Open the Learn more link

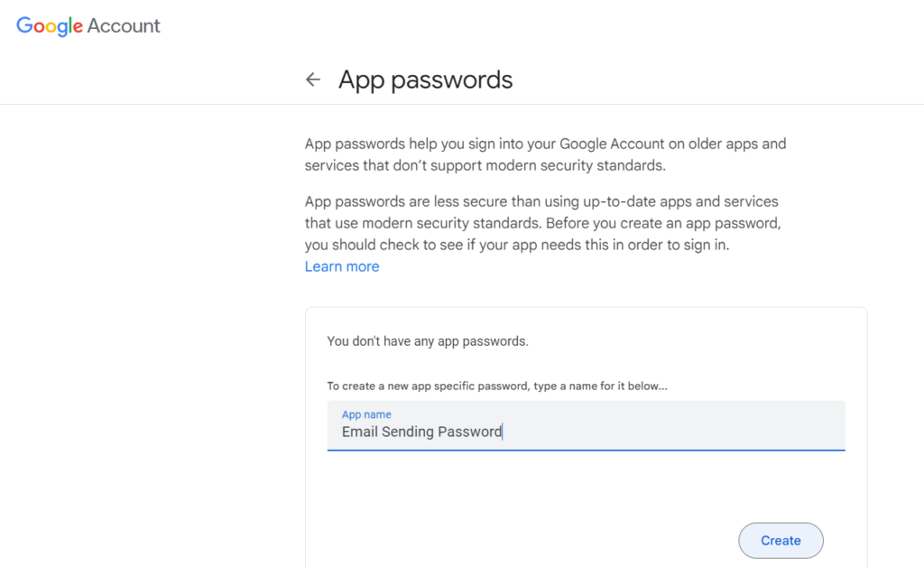[x=342, y=266]
